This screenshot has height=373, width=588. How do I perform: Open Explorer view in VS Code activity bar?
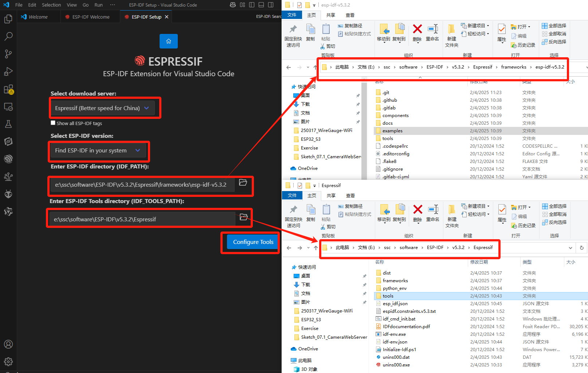8,19
